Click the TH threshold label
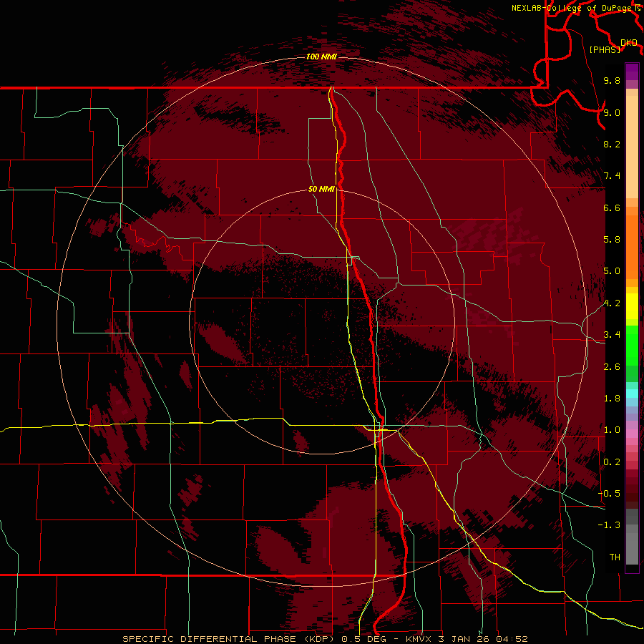 [x=615, y=557]
